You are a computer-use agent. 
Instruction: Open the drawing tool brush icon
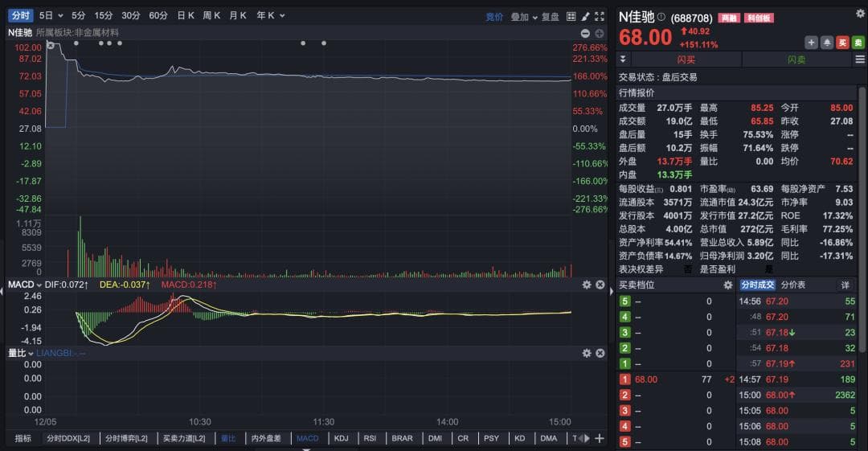point(586,16)
